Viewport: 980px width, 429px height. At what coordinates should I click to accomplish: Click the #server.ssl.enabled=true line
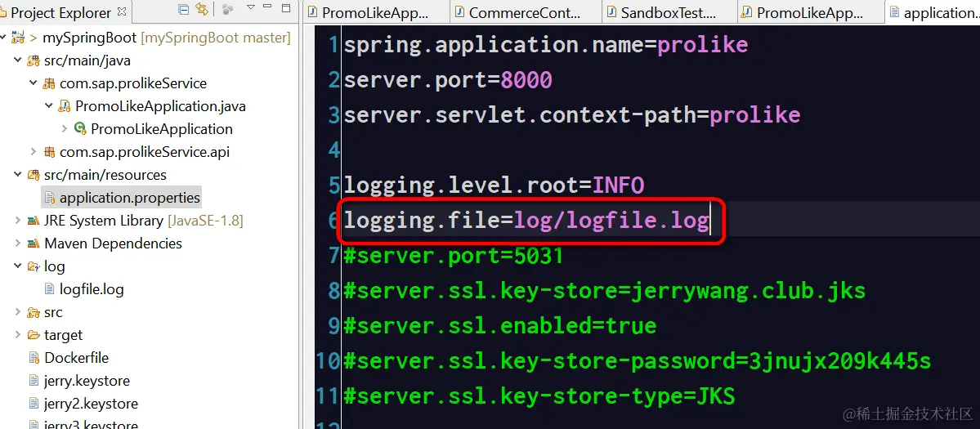pos(500,326)
